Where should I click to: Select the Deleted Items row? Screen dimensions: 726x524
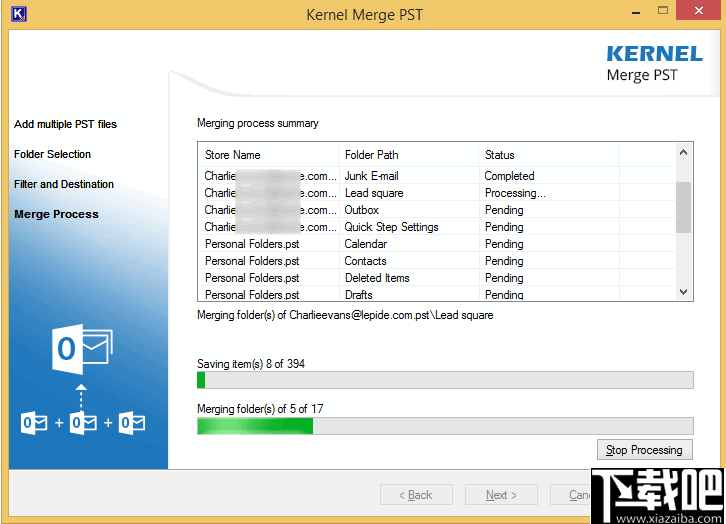coord(437,278)
